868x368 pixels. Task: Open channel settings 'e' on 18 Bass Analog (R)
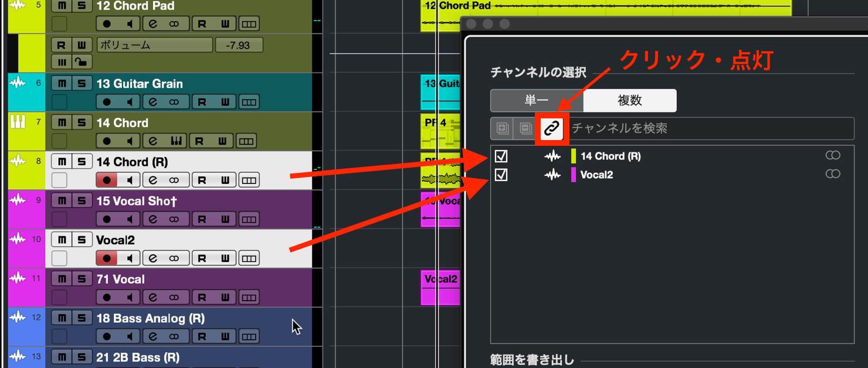coord(154,336)
